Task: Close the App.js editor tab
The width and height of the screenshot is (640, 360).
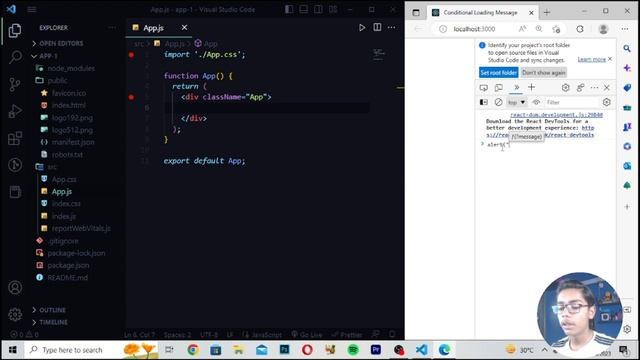Action: click(x=184, y=27)
